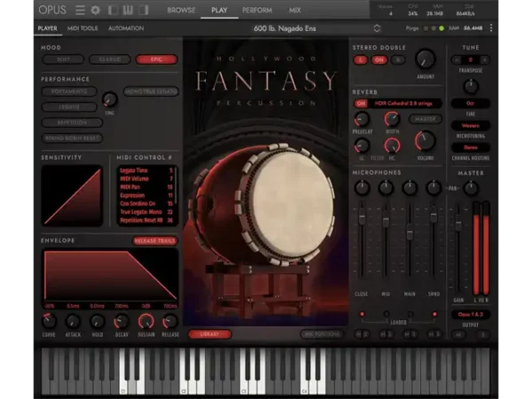Open the hamburger main menu

tap(80, 10)
